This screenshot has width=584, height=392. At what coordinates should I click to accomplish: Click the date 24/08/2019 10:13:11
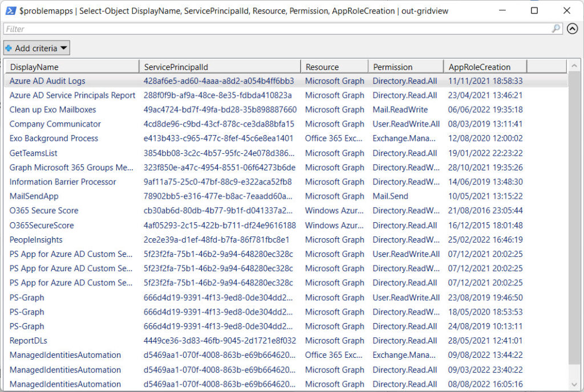click(x=485, y=326)
